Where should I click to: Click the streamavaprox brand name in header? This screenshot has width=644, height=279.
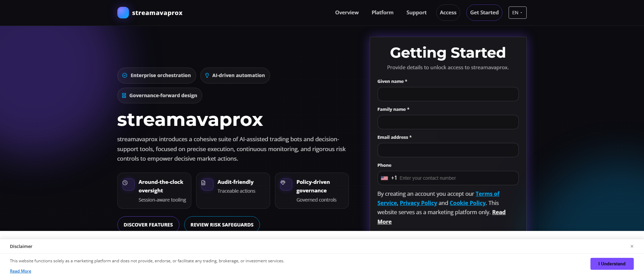click(157, 13)
